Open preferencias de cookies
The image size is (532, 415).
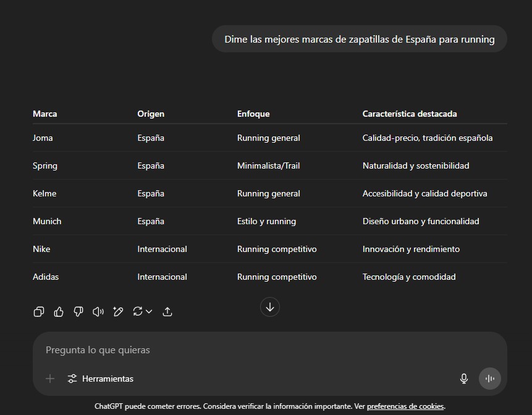(x=405, y=406)
